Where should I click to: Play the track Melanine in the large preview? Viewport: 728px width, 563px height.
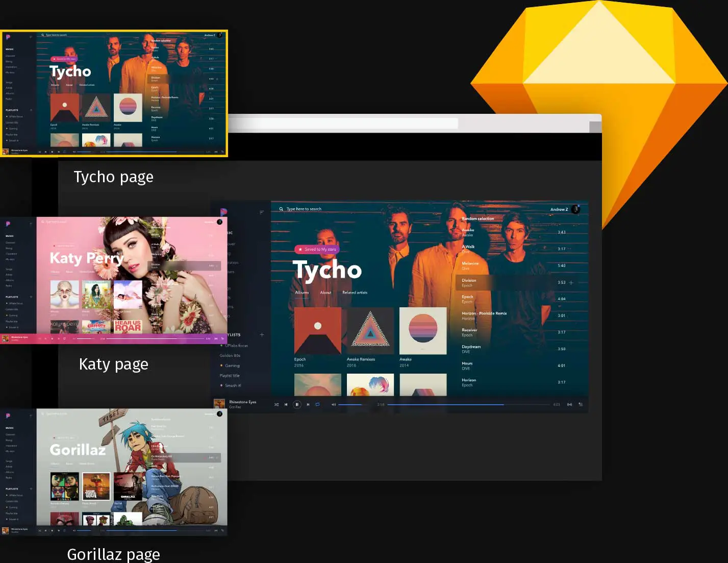[515, 265]
